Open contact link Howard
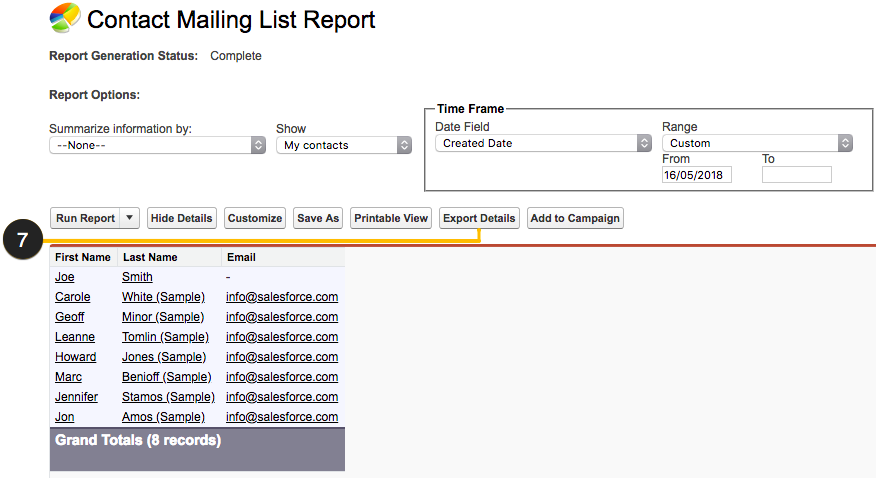The height and width of the screenshot is (478, 876). pyautogui.click(x=75, y=357)
